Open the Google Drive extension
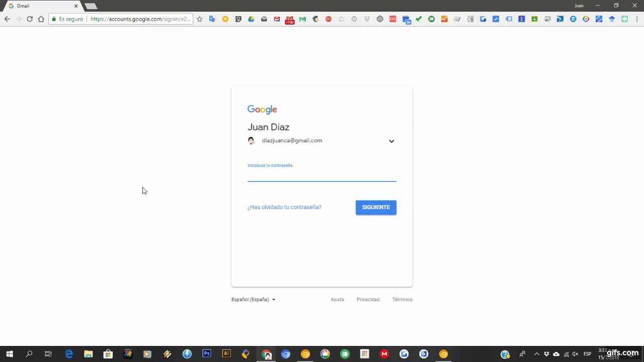 pyautogui.click(x=251, y=19)
